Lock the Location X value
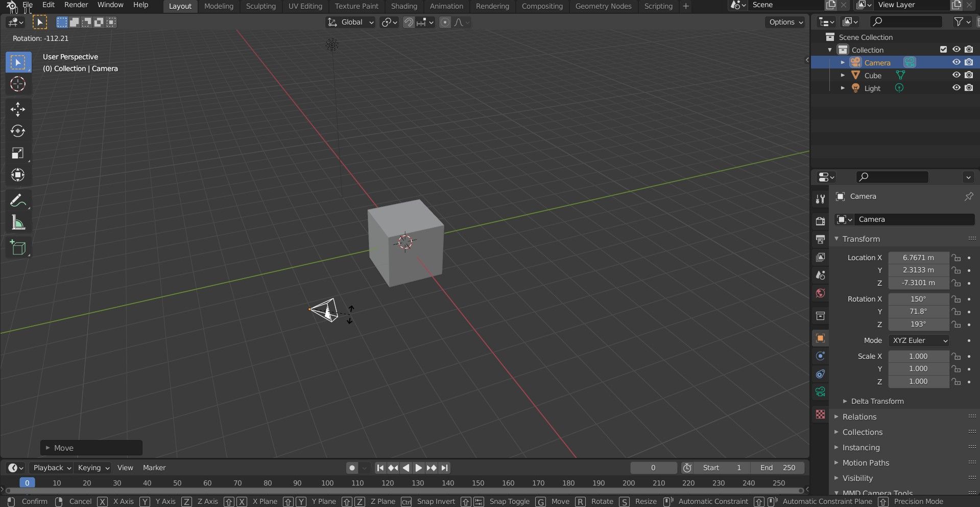The image size is (980, 507). coord(956,258)
